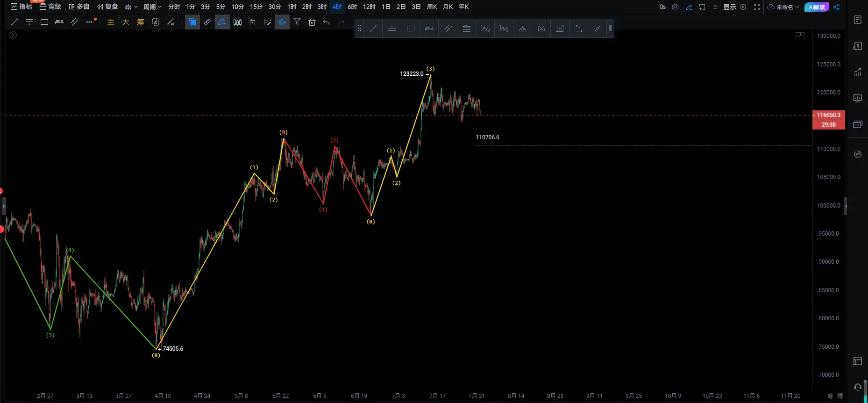Enter fullscreen mode
The height and width of the screenshot is (403, 868).
pyautogui.click(x=757, y=7)
